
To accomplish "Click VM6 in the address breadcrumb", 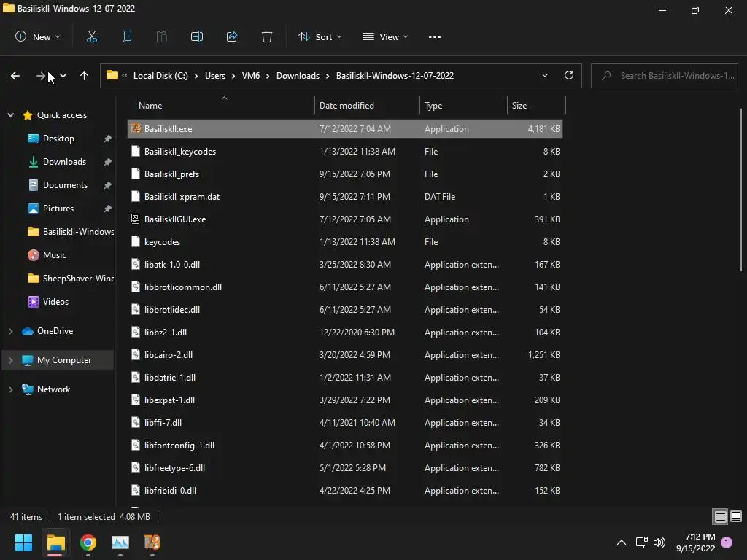I will coord(251,76).
